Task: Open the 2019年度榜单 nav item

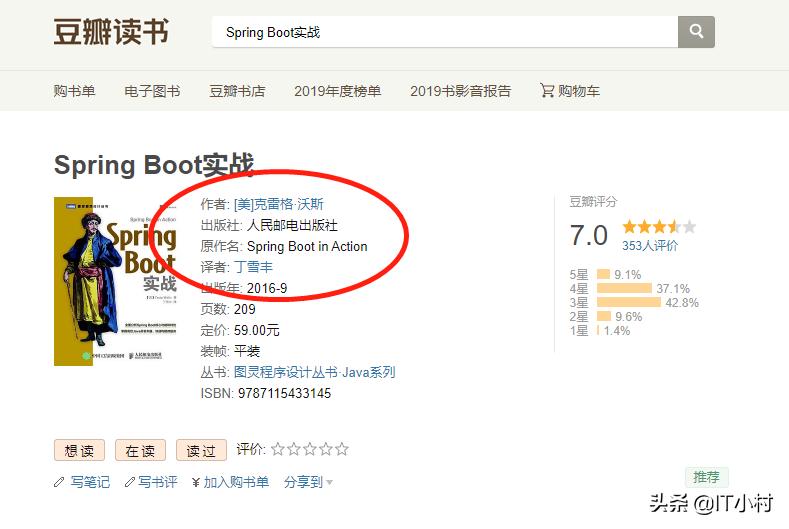Action: pos(338,91)
